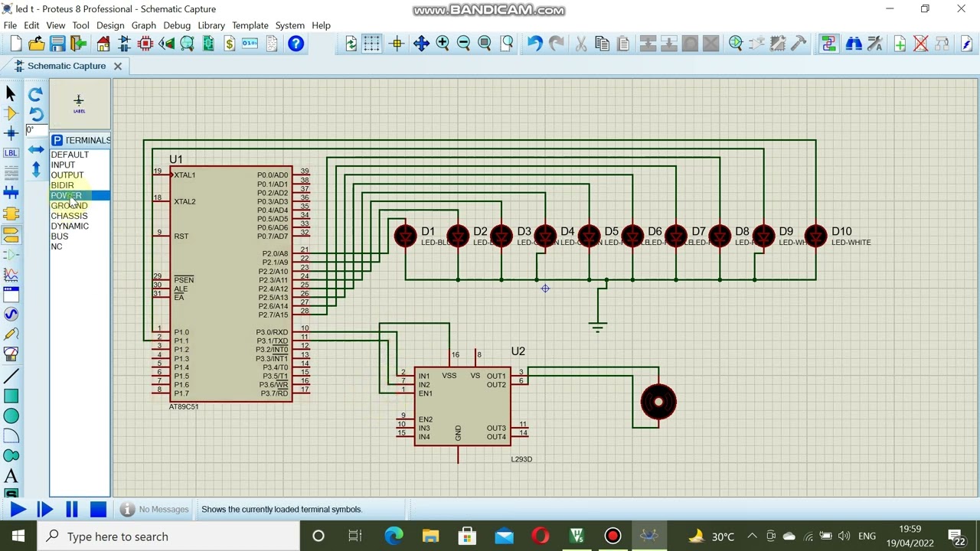980x551 pixels.
Task: Choose the Component Mode tool
Action: (x=11, y=113)
